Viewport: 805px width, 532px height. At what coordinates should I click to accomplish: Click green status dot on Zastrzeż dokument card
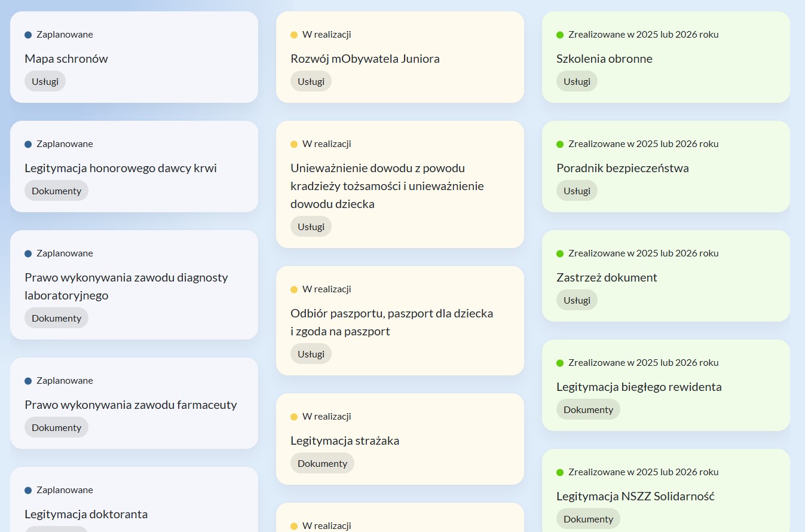[560, 253]
